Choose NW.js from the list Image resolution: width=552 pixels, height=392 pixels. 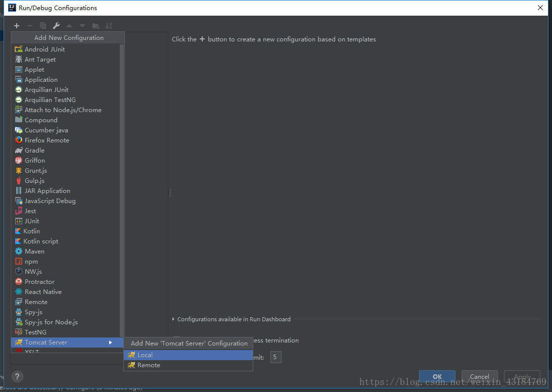66,272
